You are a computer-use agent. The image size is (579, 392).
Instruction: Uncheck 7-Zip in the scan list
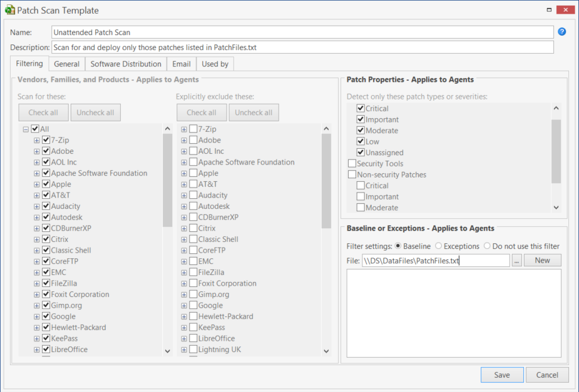46,140
